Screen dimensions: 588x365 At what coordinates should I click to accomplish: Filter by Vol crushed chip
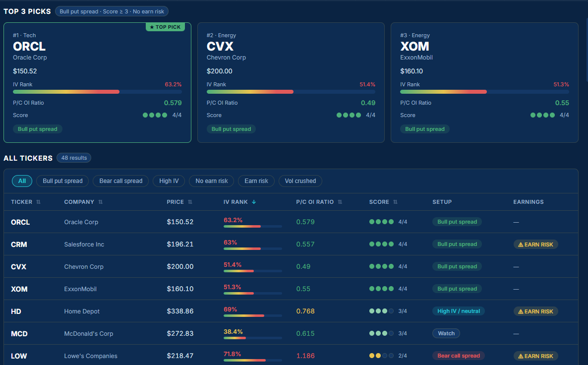coord(300,181)
